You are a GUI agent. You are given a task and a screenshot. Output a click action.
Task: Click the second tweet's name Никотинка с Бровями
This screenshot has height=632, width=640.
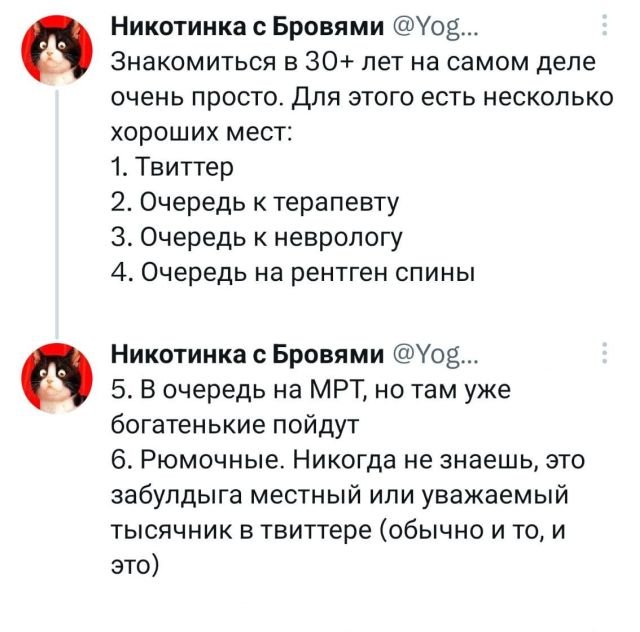pos(246,352)
